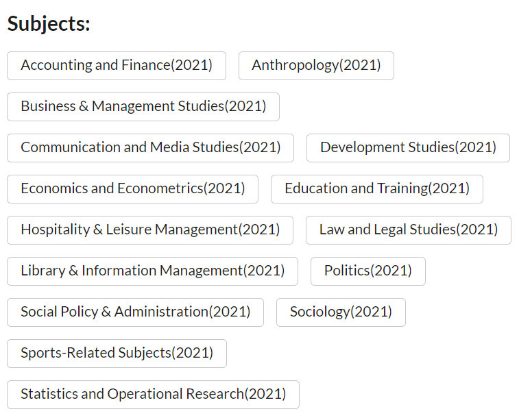Open Business & Management Studies(2021)
Viewport: 519px width, 420px height.
click(143, 107)
